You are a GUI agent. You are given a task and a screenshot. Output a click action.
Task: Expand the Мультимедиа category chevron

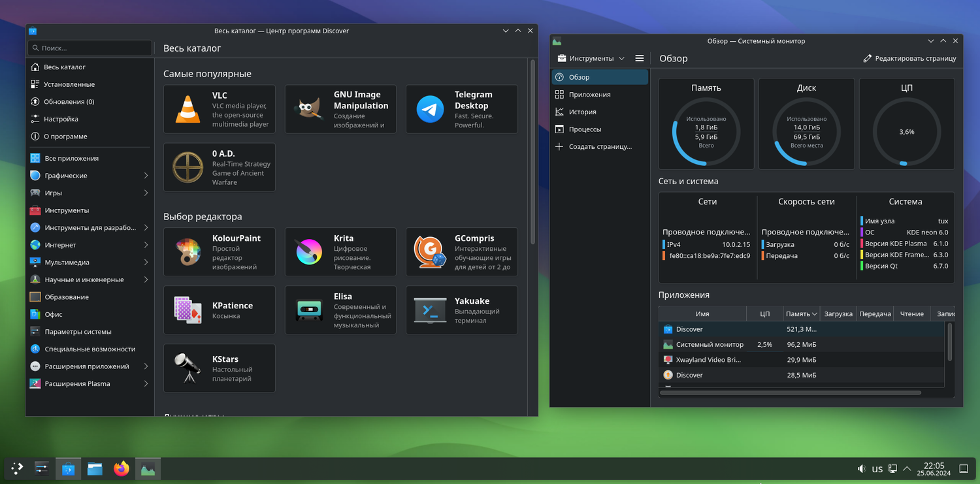click(x=146, y=262)
